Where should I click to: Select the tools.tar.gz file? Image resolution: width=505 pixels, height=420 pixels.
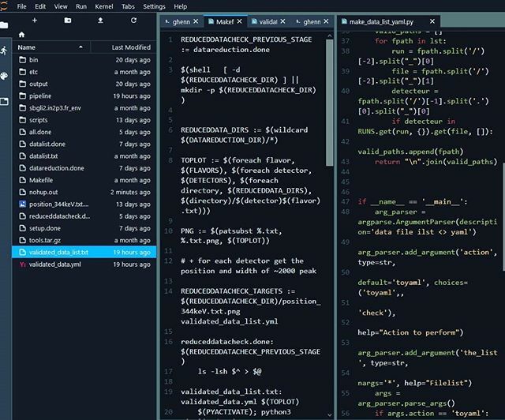click(x=84, y=240)
